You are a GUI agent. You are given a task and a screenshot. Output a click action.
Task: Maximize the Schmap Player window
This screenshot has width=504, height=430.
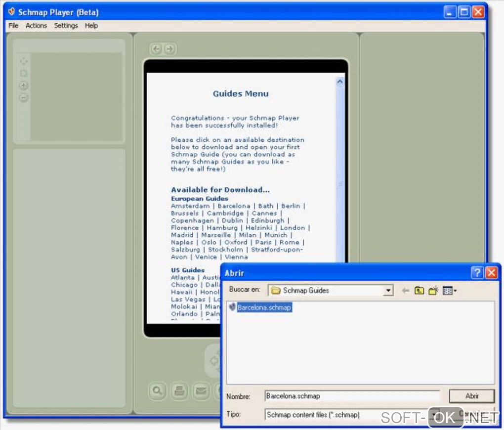[464, 12]
